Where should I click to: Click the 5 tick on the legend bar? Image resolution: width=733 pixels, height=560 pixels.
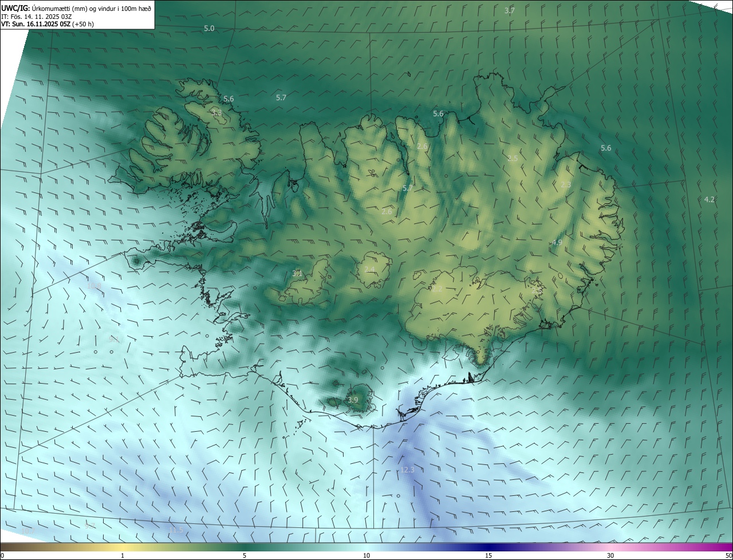pos(245,555)
